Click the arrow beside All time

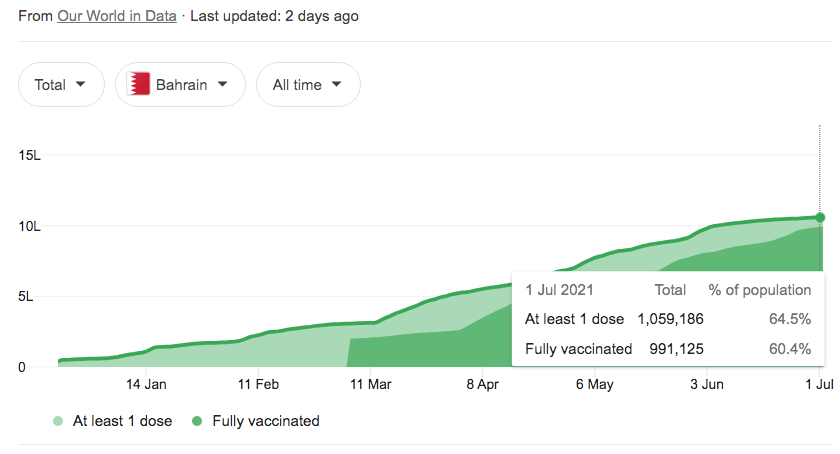pos(337,85)
